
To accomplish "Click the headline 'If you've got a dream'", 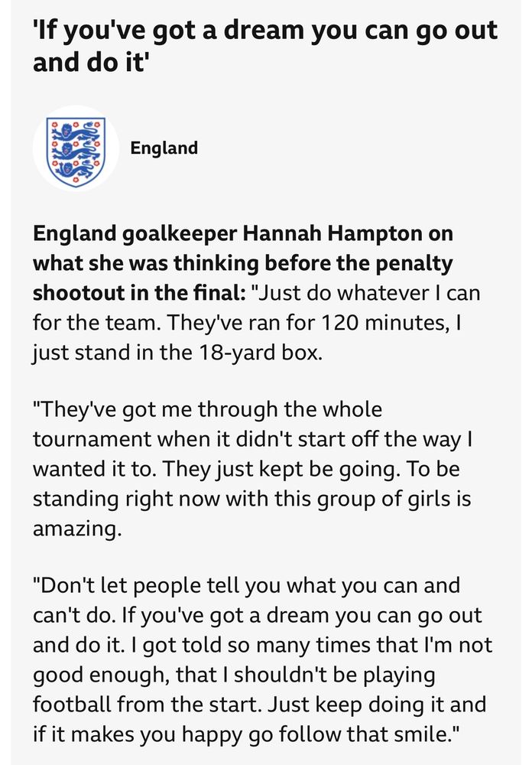I will point(266,31).
